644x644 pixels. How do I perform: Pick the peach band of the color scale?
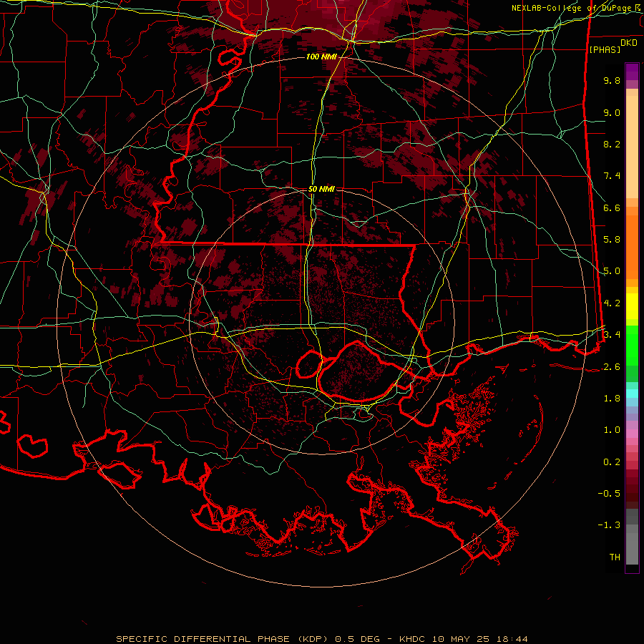(x=632, y=144)
